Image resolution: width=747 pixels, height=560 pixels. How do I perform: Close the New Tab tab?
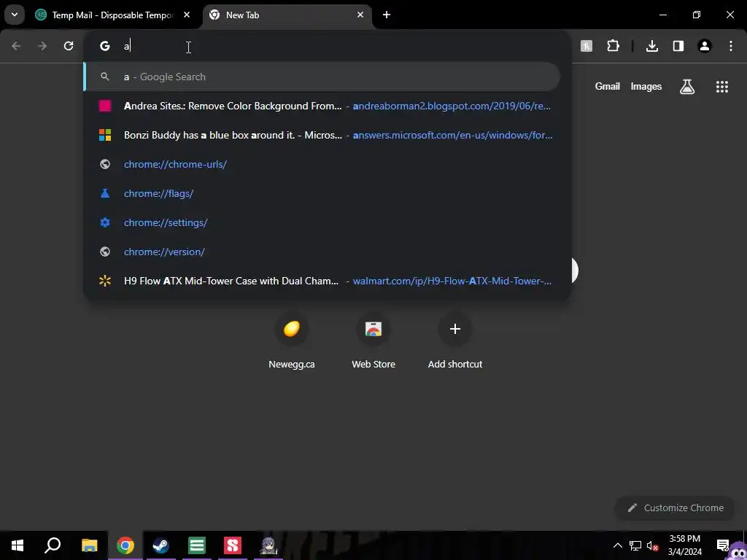click(x=360, y=15)
